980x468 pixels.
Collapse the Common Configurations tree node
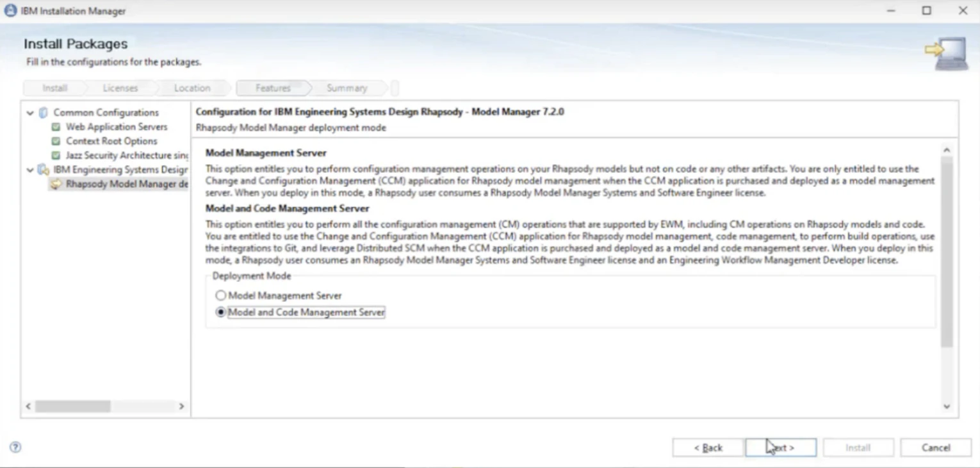(30, 113)
